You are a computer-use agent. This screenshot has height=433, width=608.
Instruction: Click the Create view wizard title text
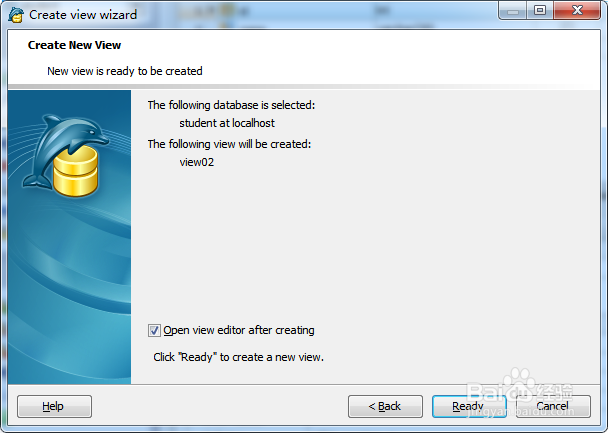(x=83, y=15)
